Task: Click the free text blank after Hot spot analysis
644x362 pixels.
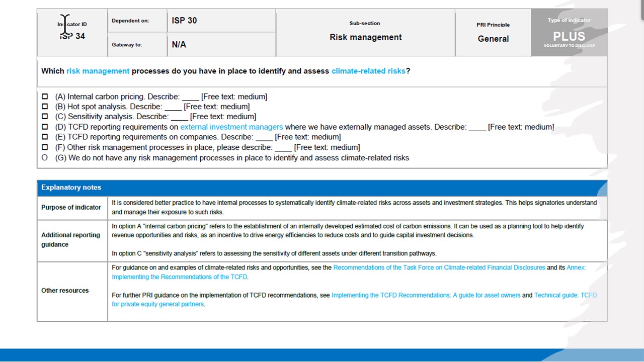Action: pyautogui.click(x=173, y=107)
